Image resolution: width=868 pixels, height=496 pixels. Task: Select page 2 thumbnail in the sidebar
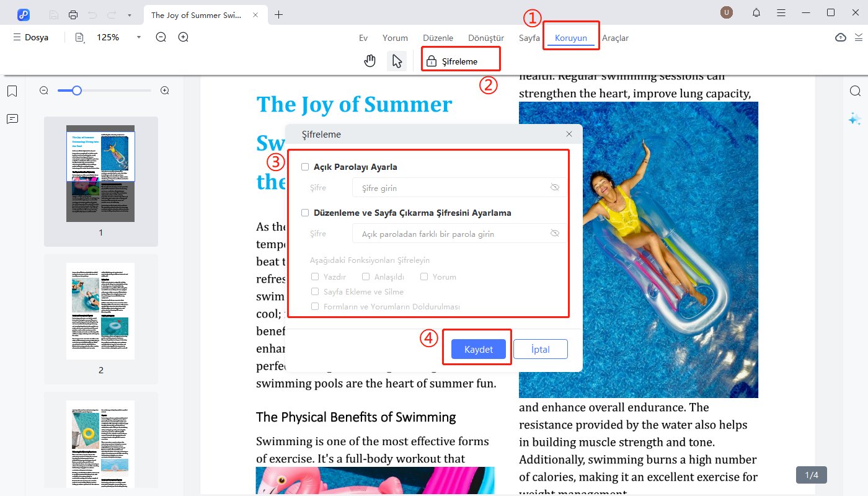coord(100,311)
